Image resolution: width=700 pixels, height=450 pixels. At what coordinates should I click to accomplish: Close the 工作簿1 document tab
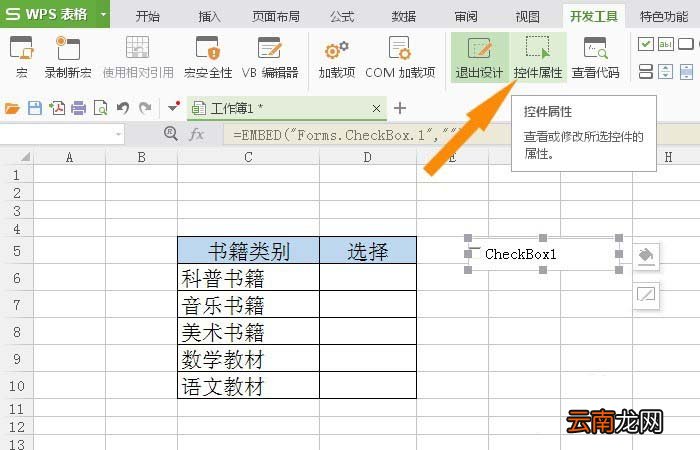click(376, 108)
